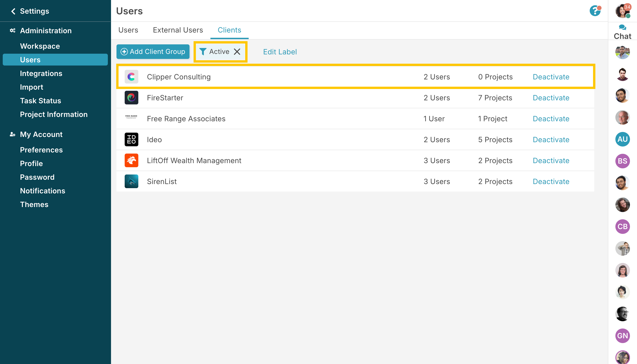
Task: Click the LiftOff Wealth Management logo
Action: pos(131,160)
